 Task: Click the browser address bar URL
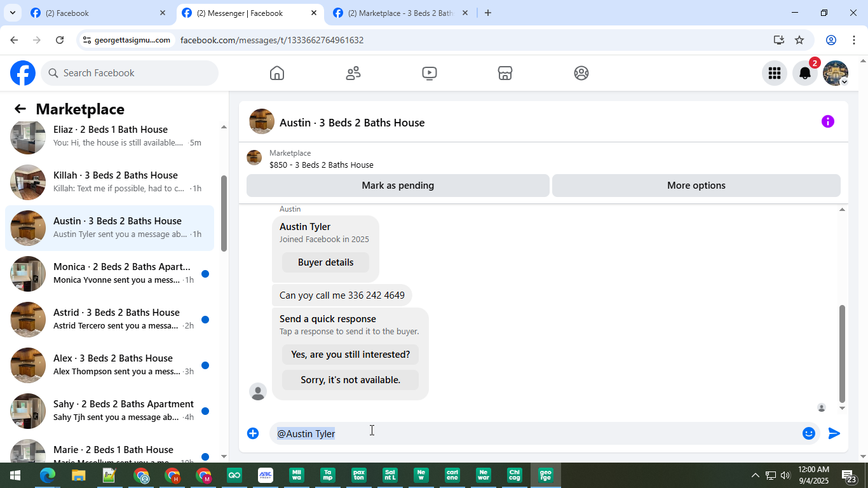coord(272,40)
